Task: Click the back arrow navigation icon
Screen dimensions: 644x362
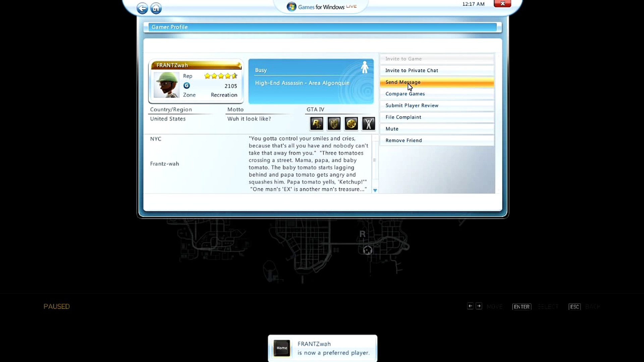Action: pos(142,8)
